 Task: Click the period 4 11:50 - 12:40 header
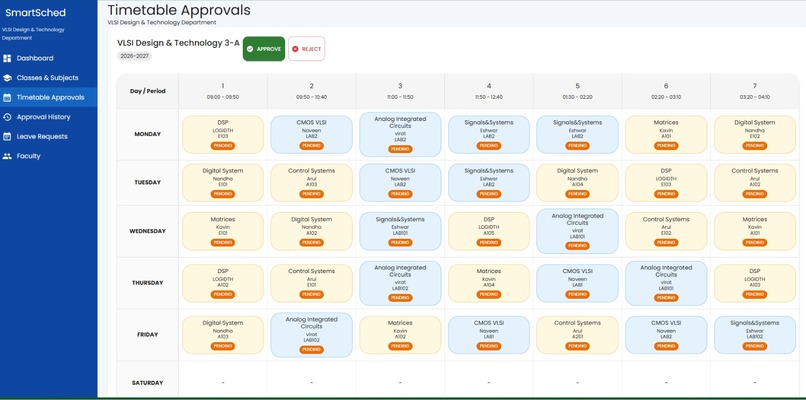(489, 91)
